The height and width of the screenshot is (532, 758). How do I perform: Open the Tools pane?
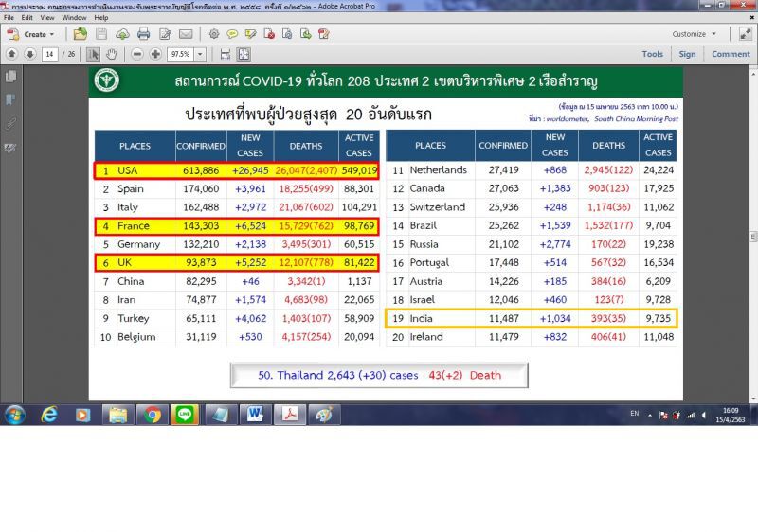pyautogui.click(x=652, y=54)
